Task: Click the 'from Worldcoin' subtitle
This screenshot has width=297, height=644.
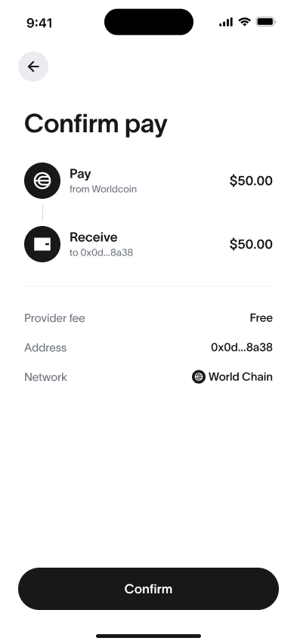Action: coord(103,189)
